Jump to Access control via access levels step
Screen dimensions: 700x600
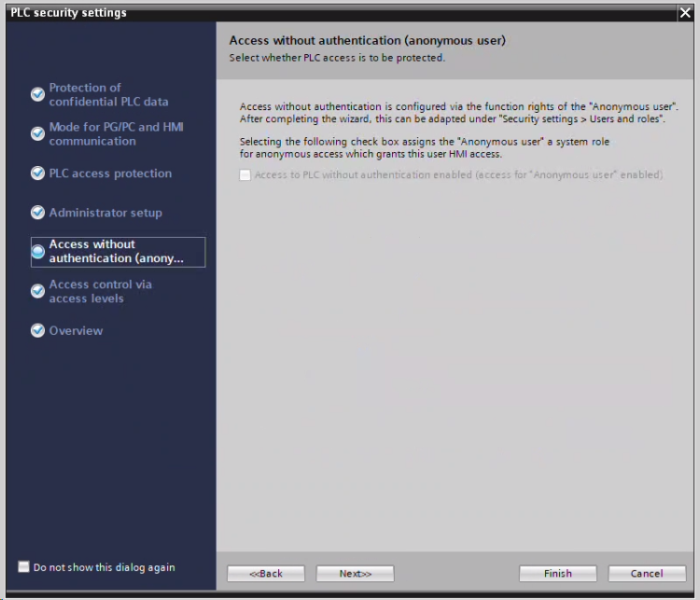(101, 291)
